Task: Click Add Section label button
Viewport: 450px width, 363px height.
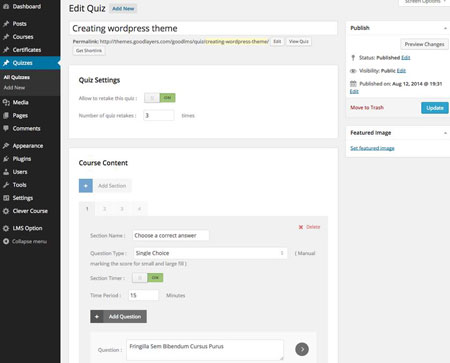Action: (112, 186)
